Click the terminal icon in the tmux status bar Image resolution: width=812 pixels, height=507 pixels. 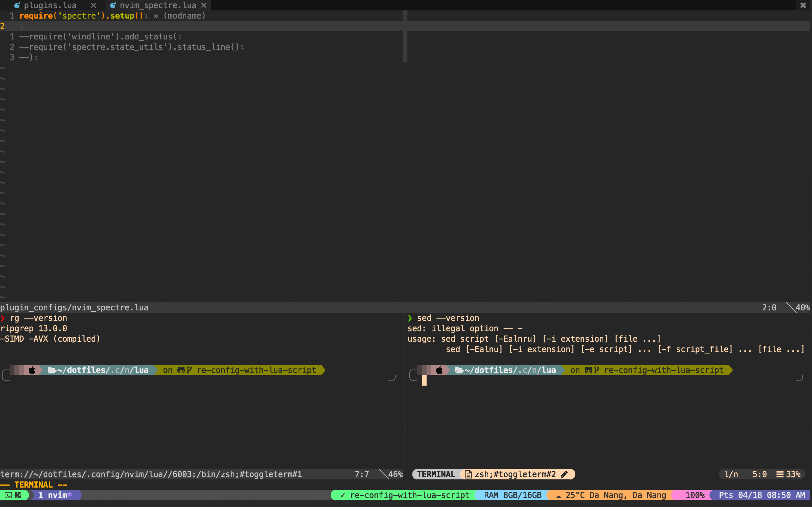[8, 495]
